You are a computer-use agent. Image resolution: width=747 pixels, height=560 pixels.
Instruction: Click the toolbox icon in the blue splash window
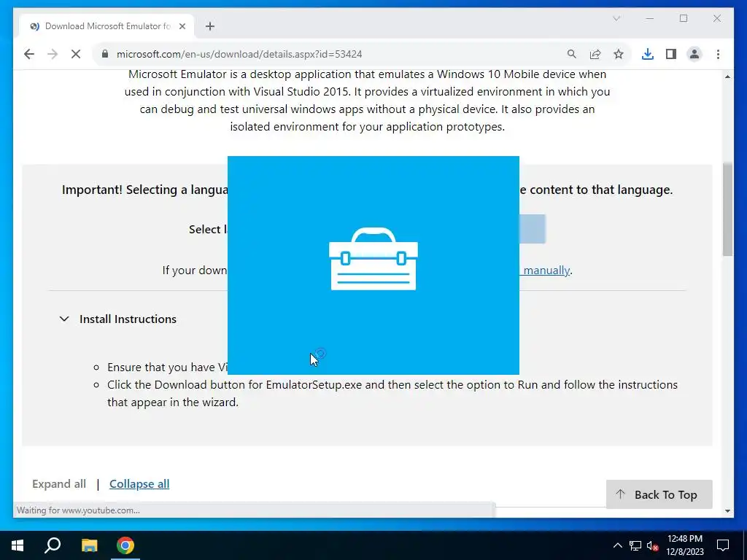tap(373, 259)
